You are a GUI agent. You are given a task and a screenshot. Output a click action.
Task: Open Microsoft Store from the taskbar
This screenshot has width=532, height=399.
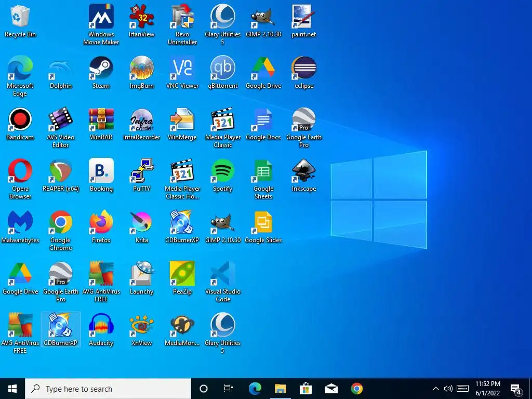tap(305, 389)
